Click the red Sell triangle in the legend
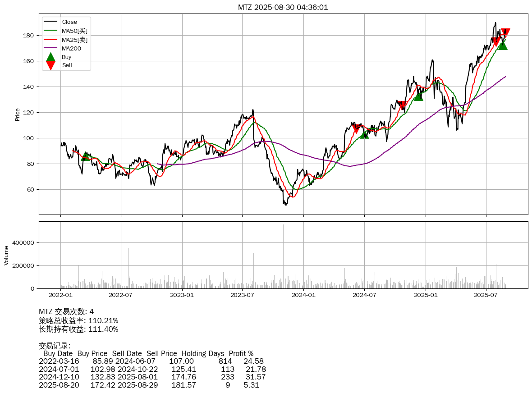This screenshot has width=532, height=393. click(x=50, y=65)
